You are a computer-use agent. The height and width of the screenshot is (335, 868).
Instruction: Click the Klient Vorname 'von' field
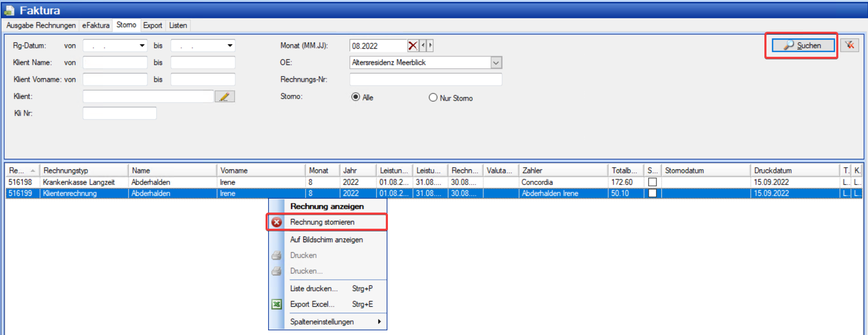click(115, 79)
